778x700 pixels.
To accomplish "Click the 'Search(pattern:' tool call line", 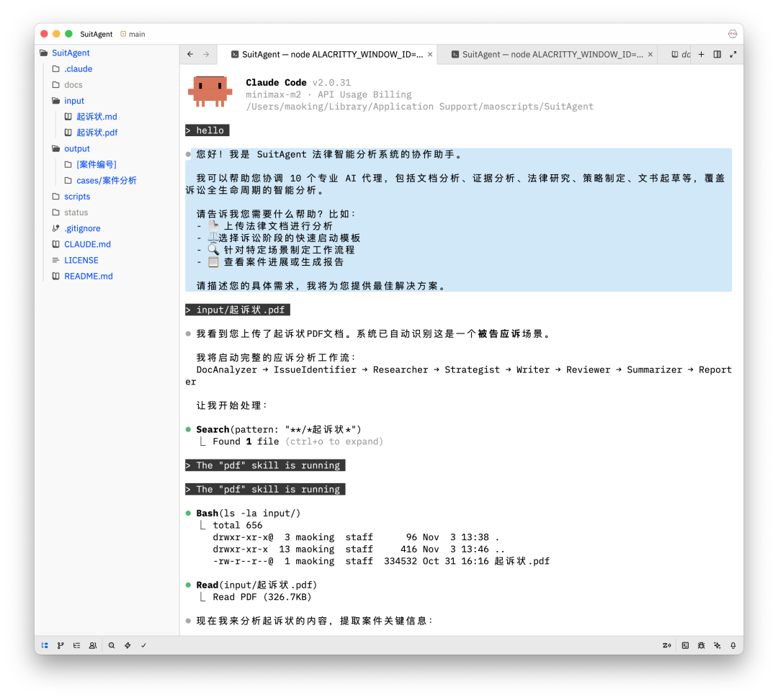I will pyautogui.click(x=278, y=430).
